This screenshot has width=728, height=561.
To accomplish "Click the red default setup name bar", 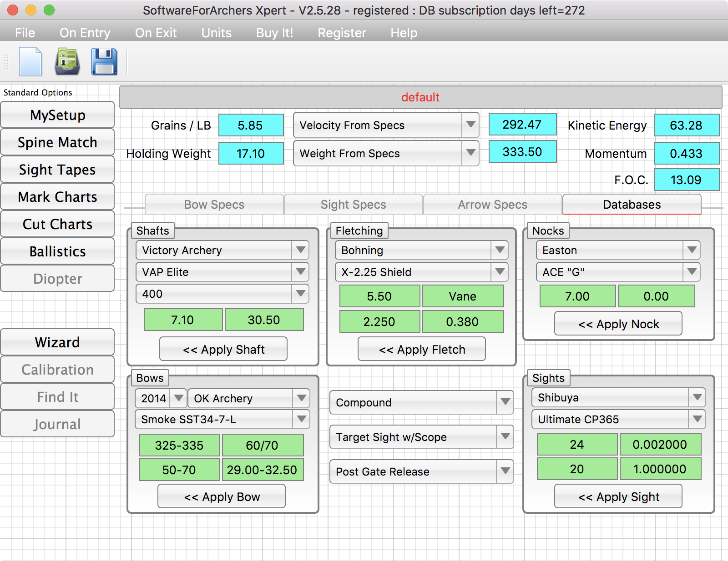I will click(x=420, y=97).
